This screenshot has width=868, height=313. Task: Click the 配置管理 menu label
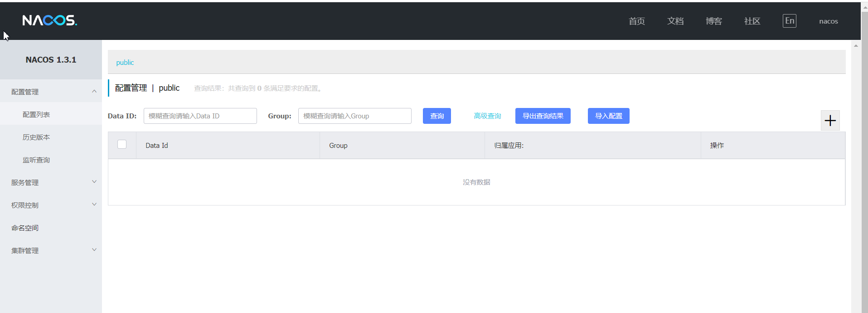tap(25, 92)
